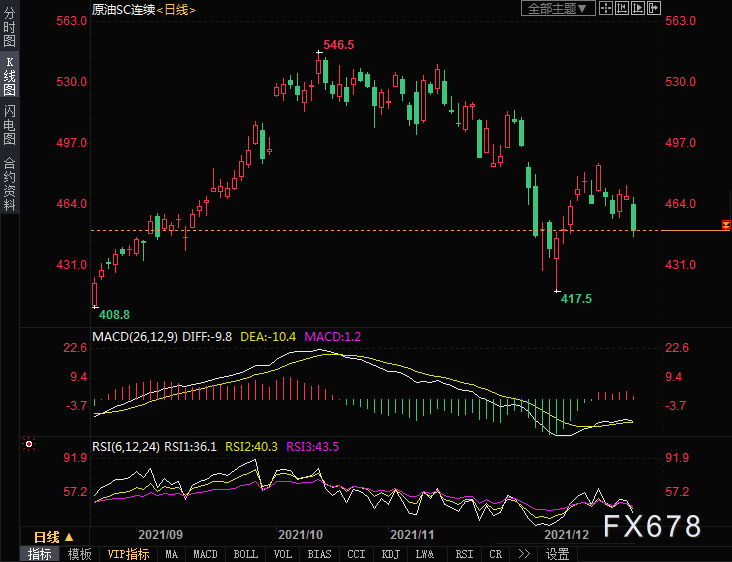Click the DEA:-10.4 value
The image size is (732, 562).
coord(268,337)
